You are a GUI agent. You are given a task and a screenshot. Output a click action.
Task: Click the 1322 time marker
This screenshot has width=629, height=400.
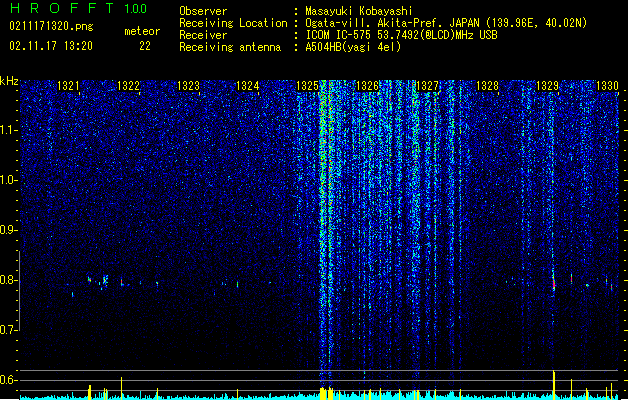tap(128, 86)
